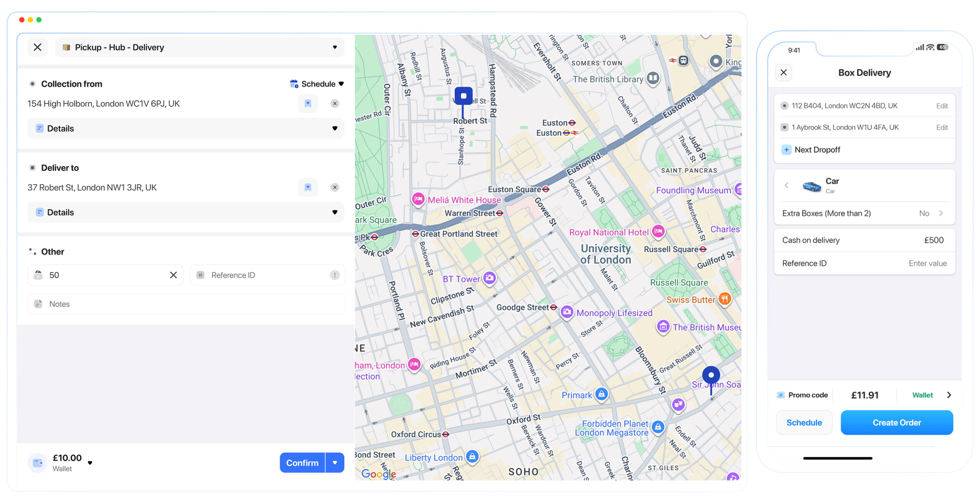Screen dimensions: 980x499
Task: Click inside the Notes input field
Action: click(153, 304)
